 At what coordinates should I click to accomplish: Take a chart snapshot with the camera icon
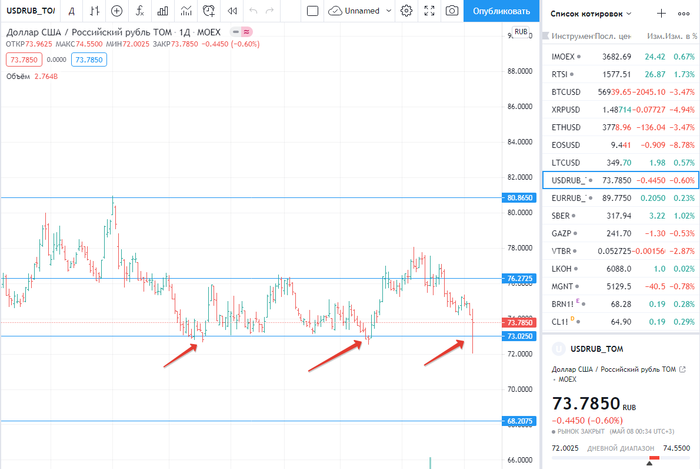452,11
